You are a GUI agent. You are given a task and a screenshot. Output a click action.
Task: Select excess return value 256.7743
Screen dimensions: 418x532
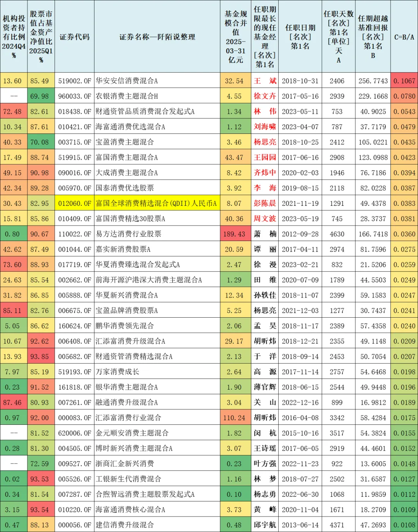coord(373,81)
